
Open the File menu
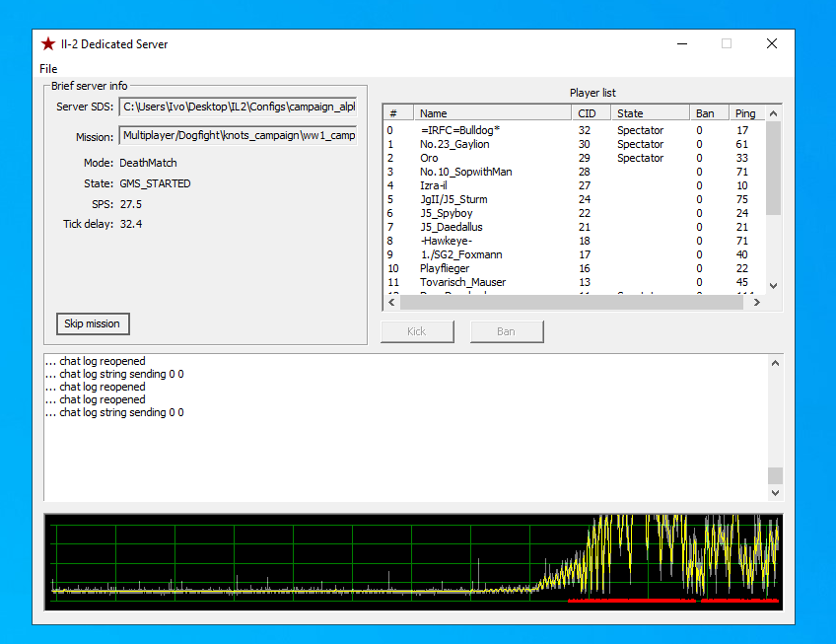click(x=48, y=69)
